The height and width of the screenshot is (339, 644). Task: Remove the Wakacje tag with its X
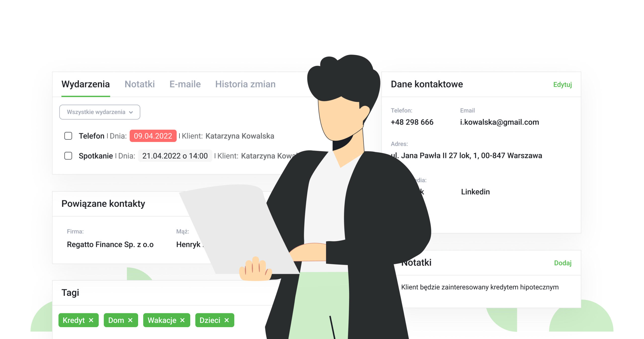pyautogui.click(x=182, y=320)
